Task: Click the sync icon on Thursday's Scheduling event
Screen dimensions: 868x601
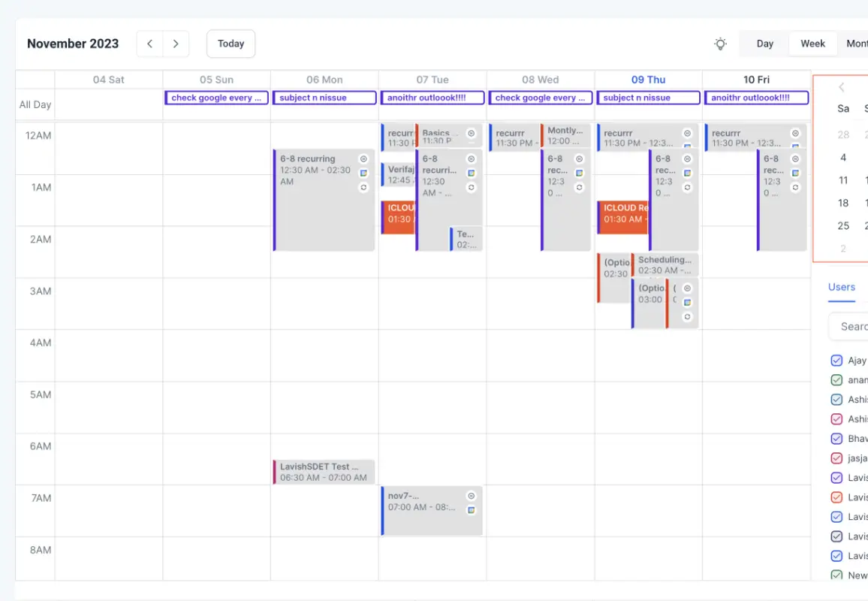Action: tap(688, 317)
